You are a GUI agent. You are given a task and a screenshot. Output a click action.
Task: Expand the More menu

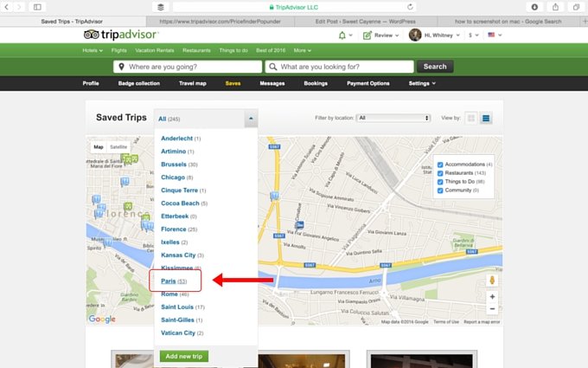point(303,50)
